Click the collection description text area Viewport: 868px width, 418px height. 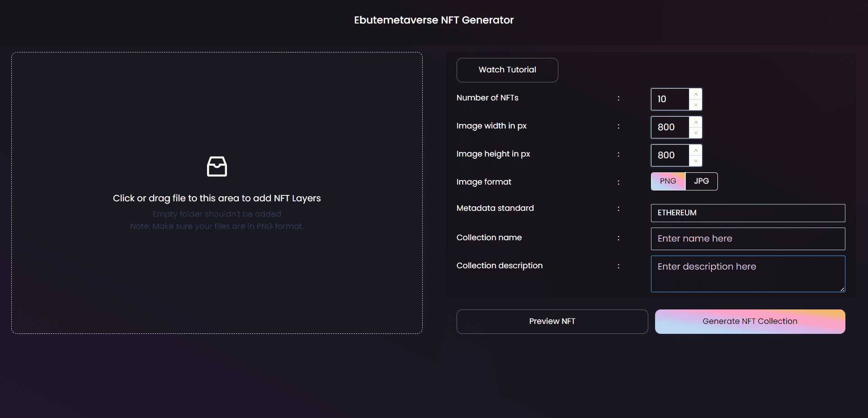point(747,274)
